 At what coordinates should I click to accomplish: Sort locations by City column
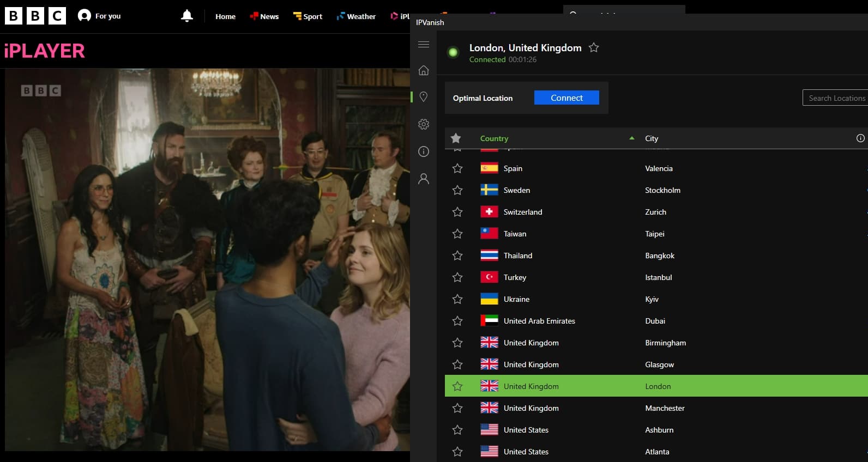652,138
